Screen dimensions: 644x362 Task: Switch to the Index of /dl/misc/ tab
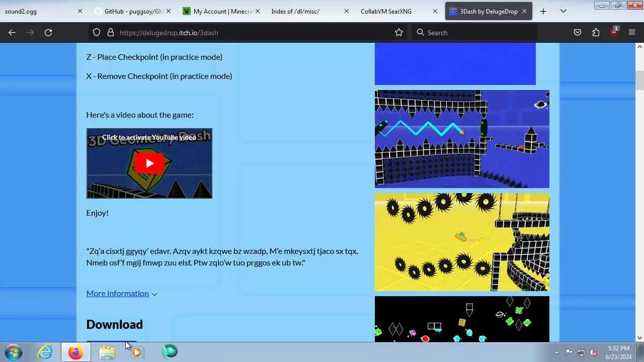[x=310, y=11]
